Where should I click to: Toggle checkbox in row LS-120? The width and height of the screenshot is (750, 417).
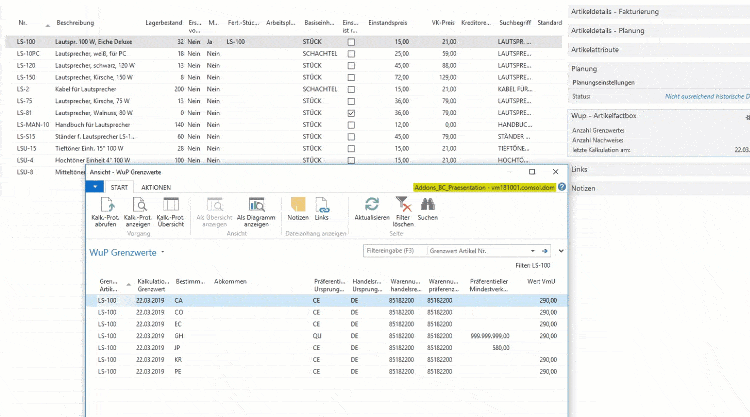(351, 66)
